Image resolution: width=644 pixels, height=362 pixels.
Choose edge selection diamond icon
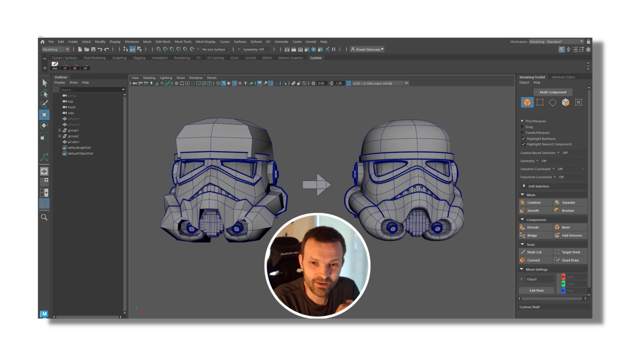click(553, 102)
